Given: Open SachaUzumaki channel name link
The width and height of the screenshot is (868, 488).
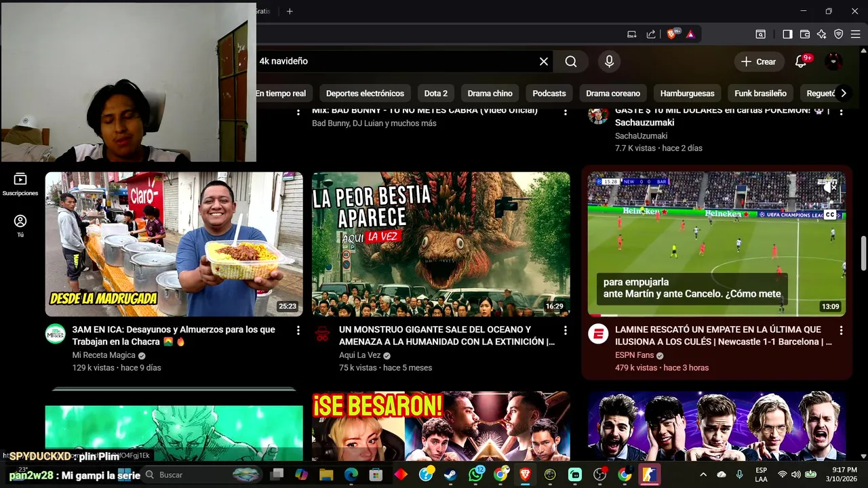Looking at the screenshot, I should [641, 136].
